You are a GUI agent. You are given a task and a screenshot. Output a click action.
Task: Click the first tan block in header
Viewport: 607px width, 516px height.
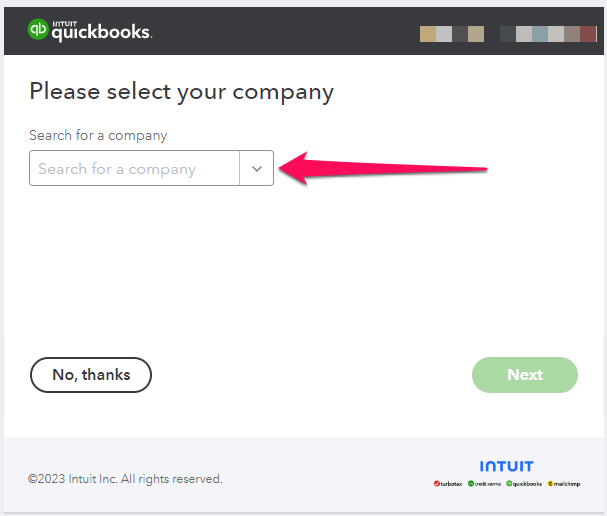pos(428,34)
